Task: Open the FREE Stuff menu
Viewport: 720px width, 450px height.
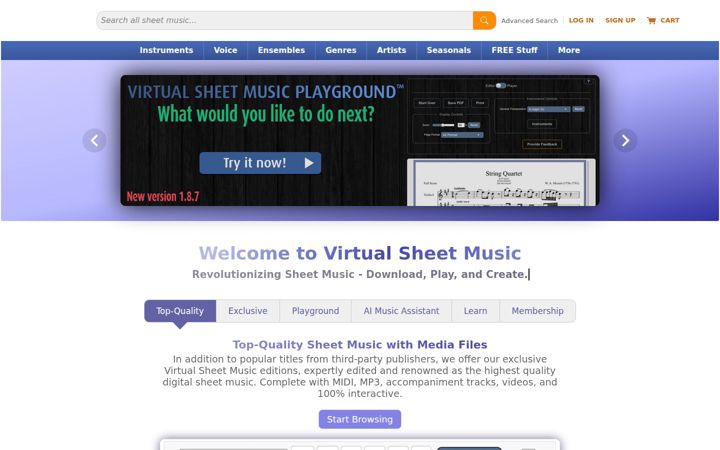Action: click(x=514, y=50)
